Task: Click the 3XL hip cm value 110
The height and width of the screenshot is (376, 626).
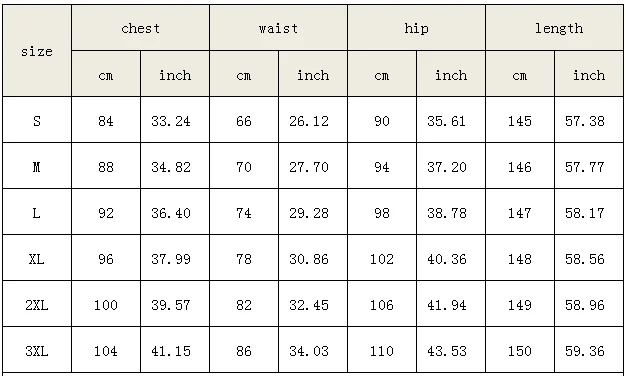Action: (x=382, y=350)
